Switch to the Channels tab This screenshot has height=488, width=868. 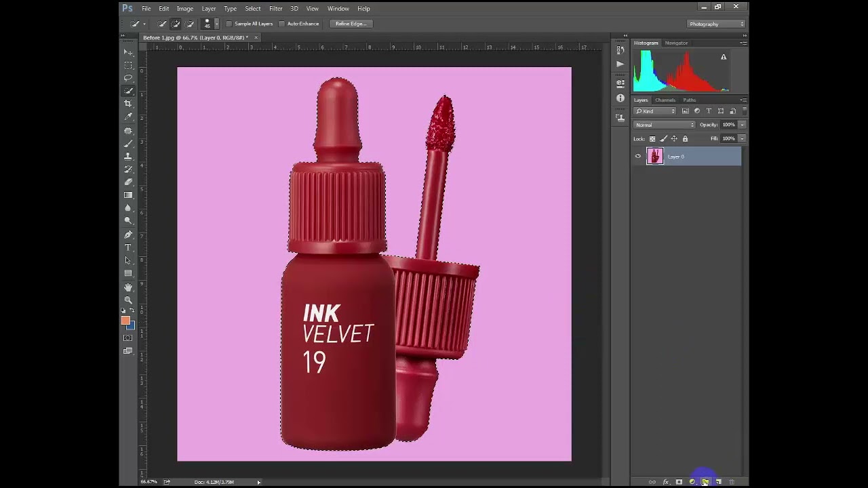665,100
